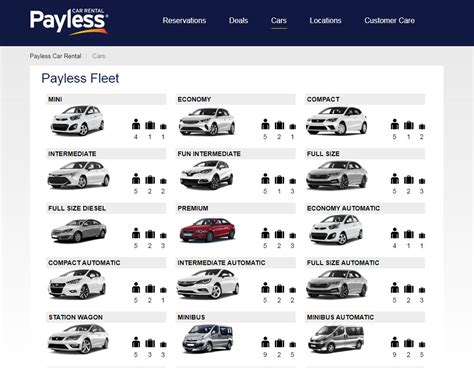This screenshot has width=474, height=368.
Task: Click the Intermediate large suitcase icon
Action: (x=150, y=180)
